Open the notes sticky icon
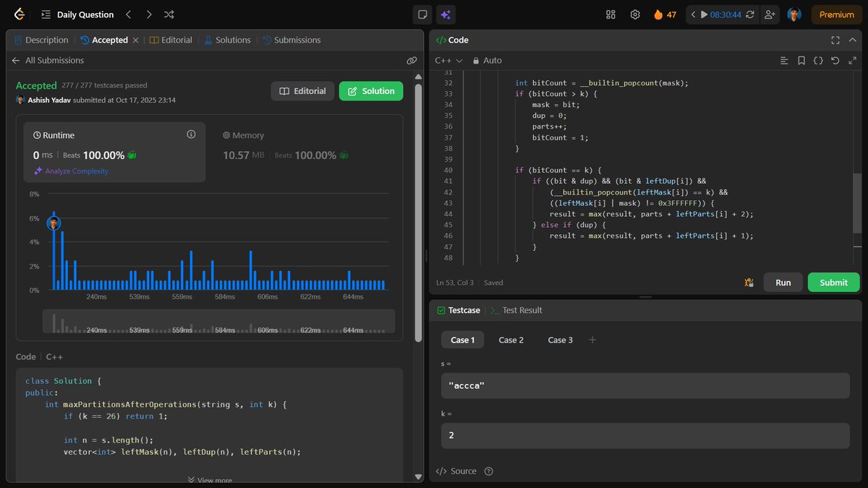 (423, 14)
